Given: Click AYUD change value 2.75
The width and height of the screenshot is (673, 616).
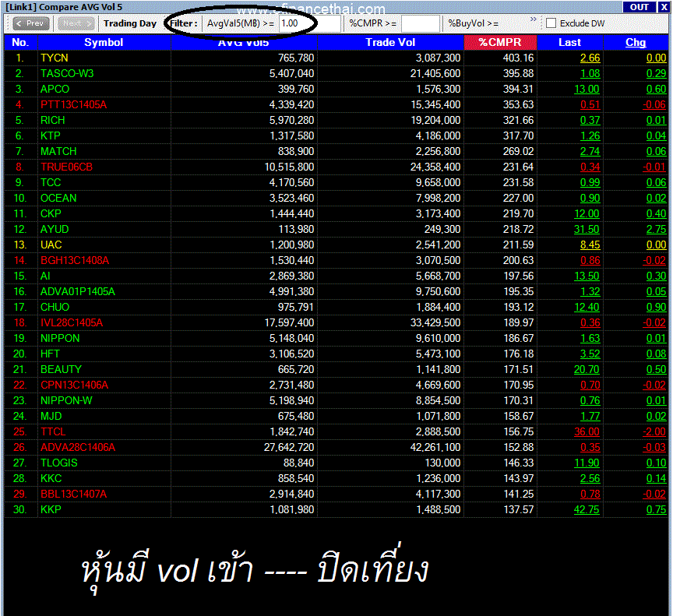Looking at the screenshot, I should click(x=657, y=230).
